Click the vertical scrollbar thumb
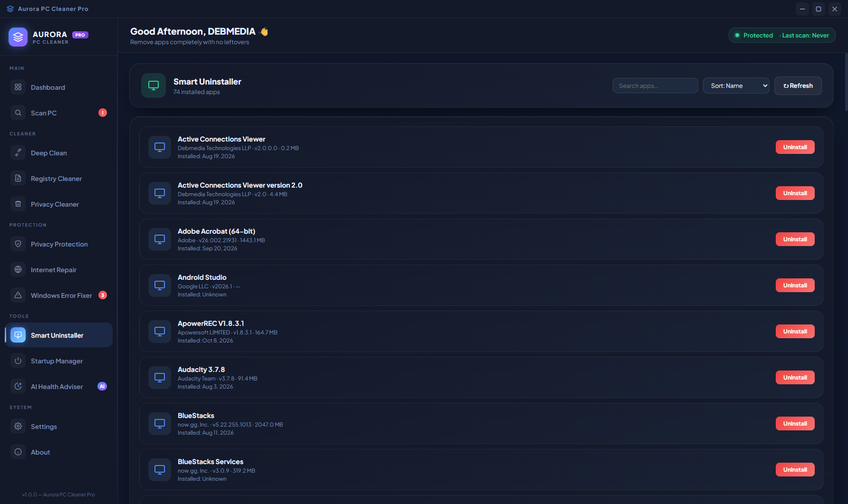The height and width of the screenshot is (504, 848). click(846, 82)
